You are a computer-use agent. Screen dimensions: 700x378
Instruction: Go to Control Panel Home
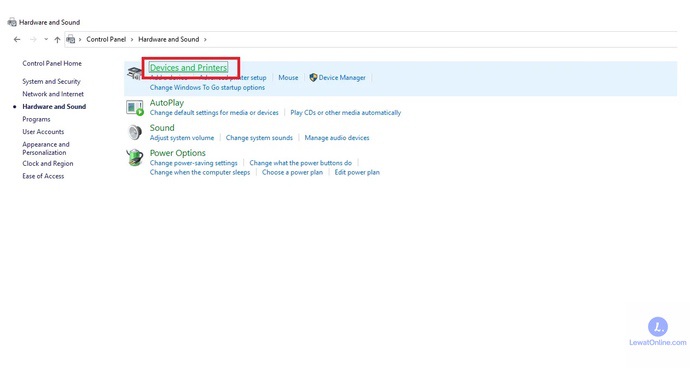click(x=52, y=63)
